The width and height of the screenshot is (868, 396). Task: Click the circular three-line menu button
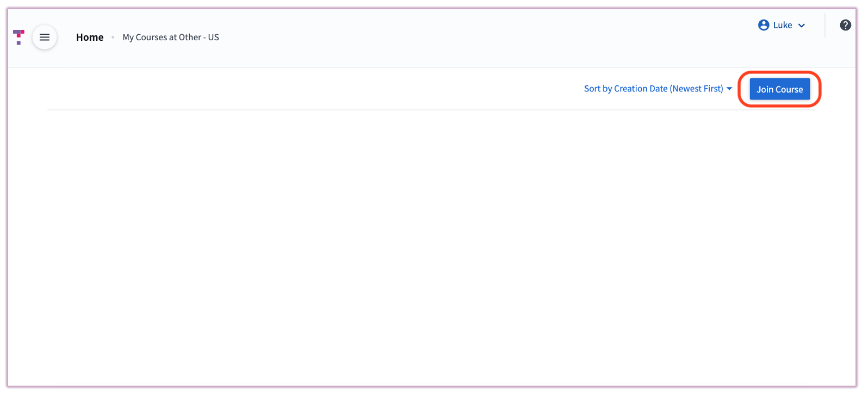coord(45,37)
